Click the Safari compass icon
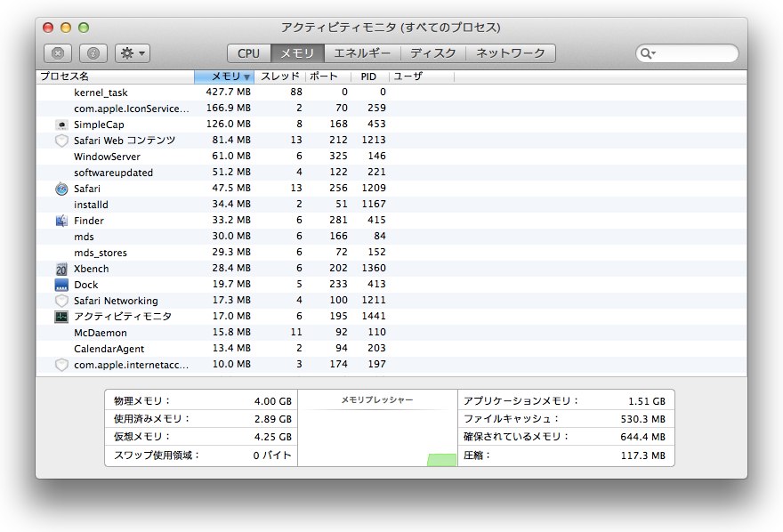 (61, 189)
